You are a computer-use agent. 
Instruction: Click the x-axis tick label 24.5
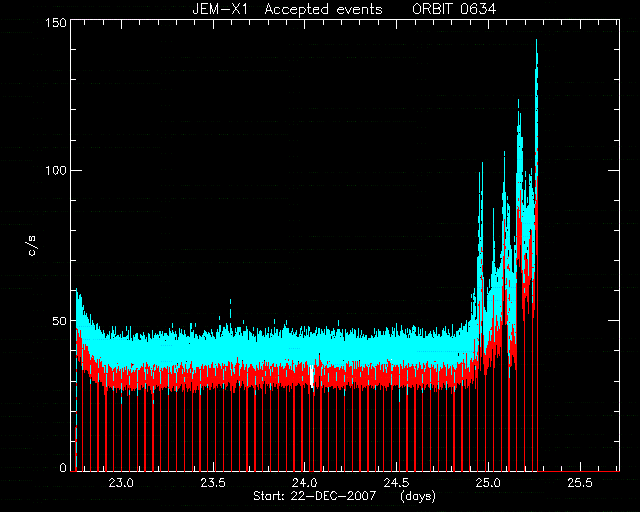click(x=396, y=483)
